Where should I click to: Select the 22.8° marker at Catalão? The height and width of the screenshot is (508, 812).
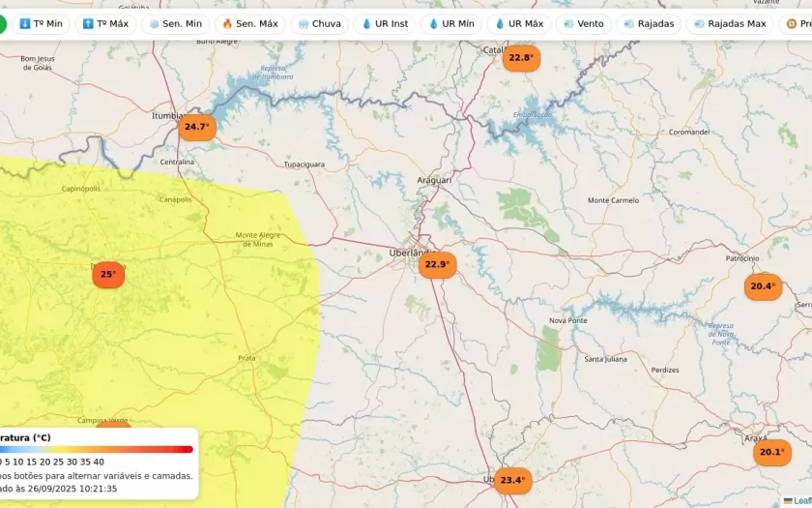tap(521, 58)
